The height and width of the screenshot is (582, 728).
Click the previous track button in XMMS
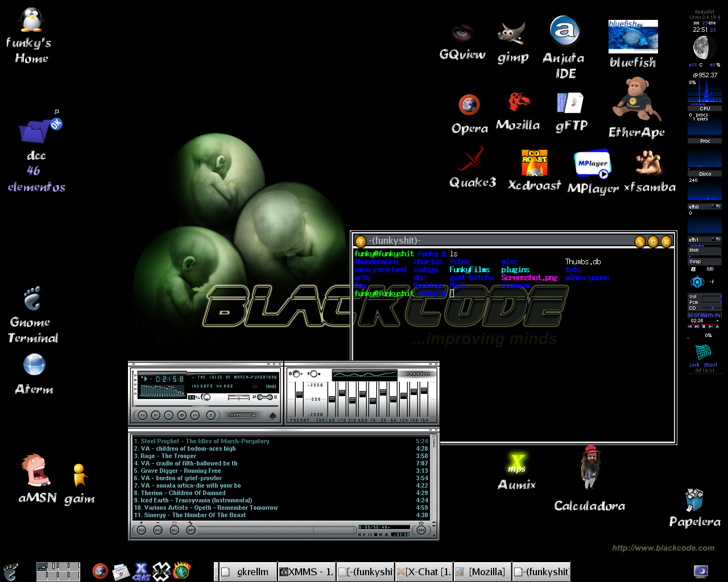click(x=143, y=415)
